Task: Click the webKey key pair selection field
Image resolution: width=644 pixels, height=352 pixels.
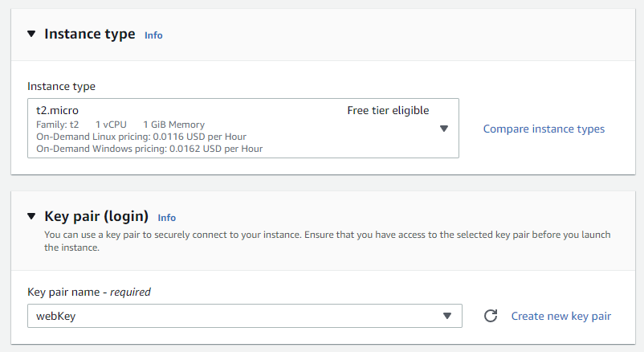Action: pos(245,316)
